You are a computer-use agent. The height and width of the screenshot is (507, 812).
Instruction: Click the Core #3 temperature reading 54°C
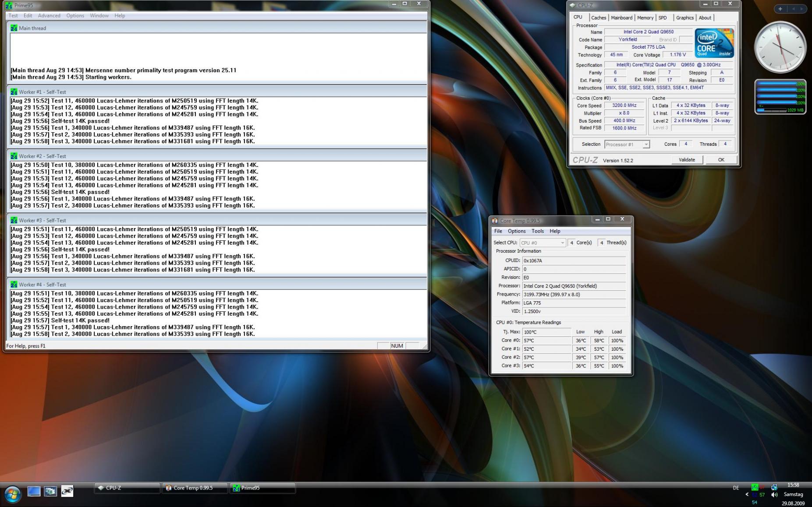(547, 366)
